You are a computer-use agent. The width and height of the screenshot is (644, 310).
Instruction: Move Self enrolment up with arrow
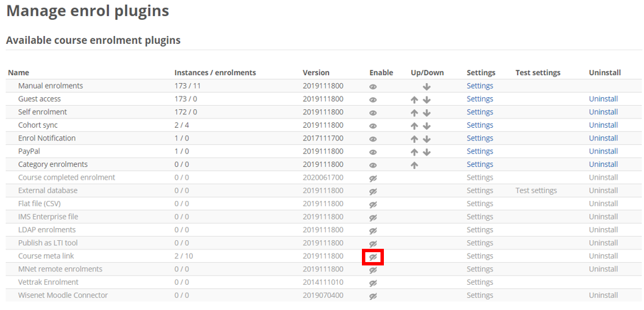click(414, 113)
